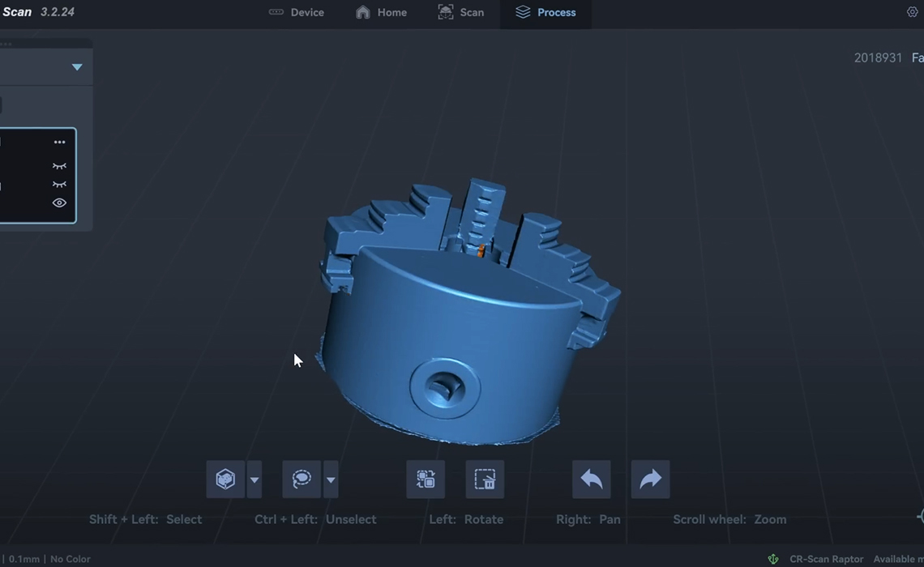Select the Process tab
The height and width of the screenshot is (567, 924).
coord(545,12)
